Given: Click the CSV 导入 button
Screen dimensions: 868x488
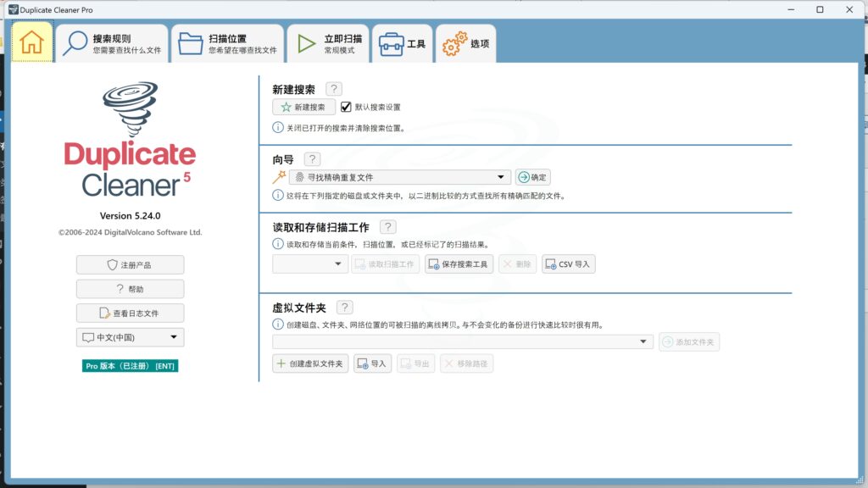Looking at the screenshot, I should point(569,264).
